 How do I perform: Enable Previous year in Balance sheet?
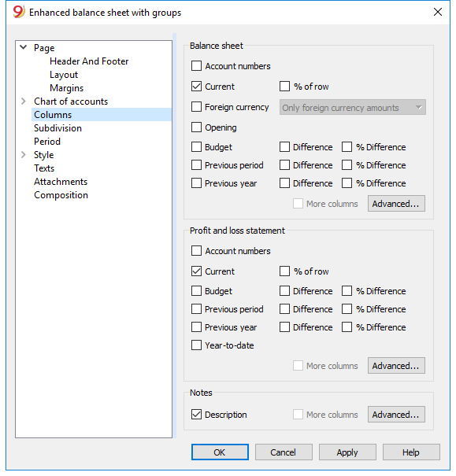click(197, 183)
